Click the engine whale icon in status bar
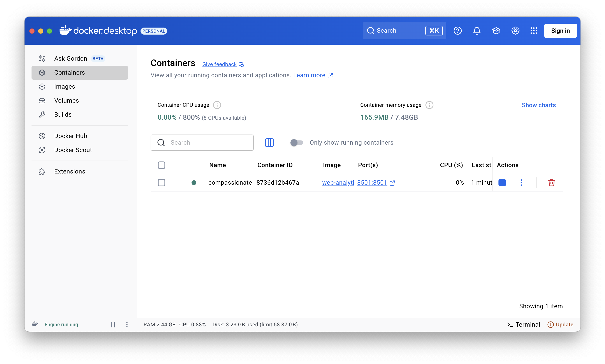Viewport: 605px width, 364px height. (x=35, y=324)
